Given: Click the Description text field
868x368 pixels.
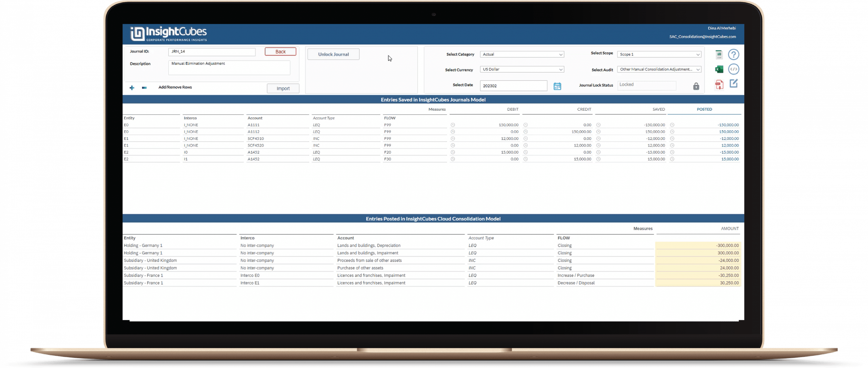Looking at the screenshot, I should pyautogui.click(x=229, y=68).
